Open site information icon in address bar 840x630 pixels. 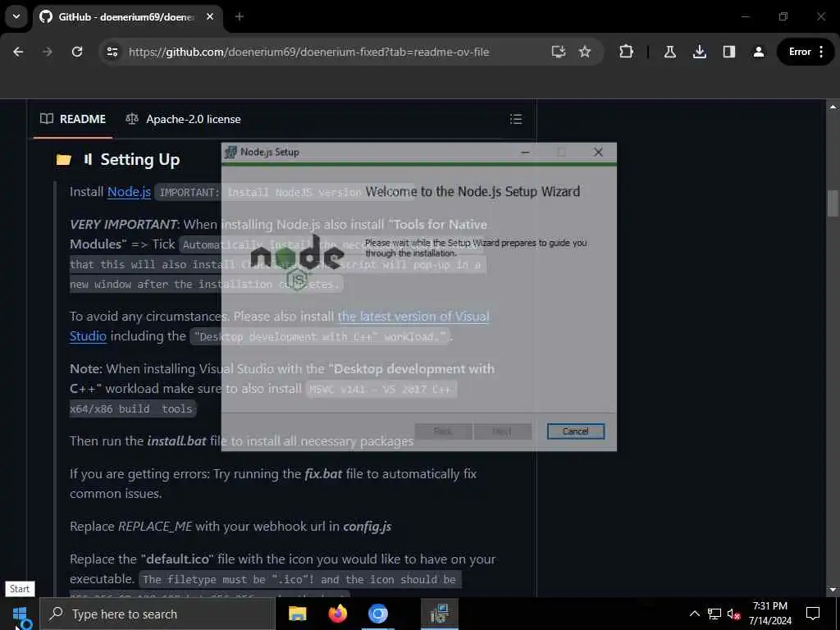tap(112, 52)
